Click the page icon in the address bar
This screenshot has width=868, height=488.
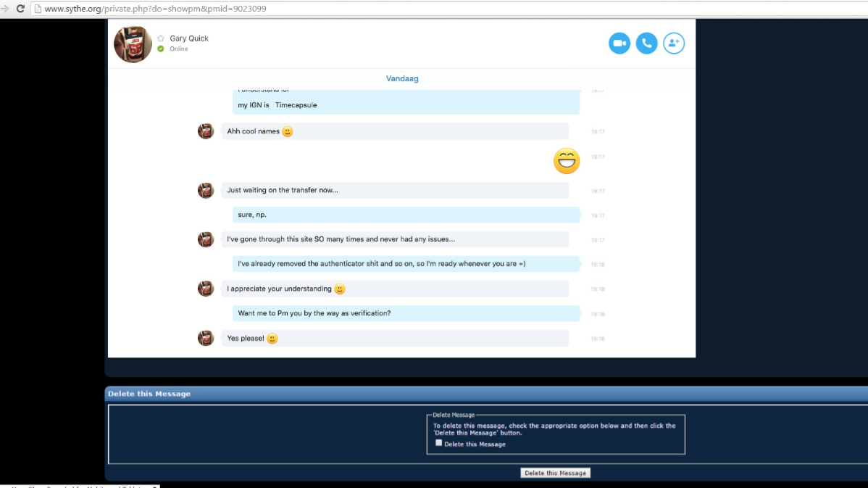coord(38,8)
